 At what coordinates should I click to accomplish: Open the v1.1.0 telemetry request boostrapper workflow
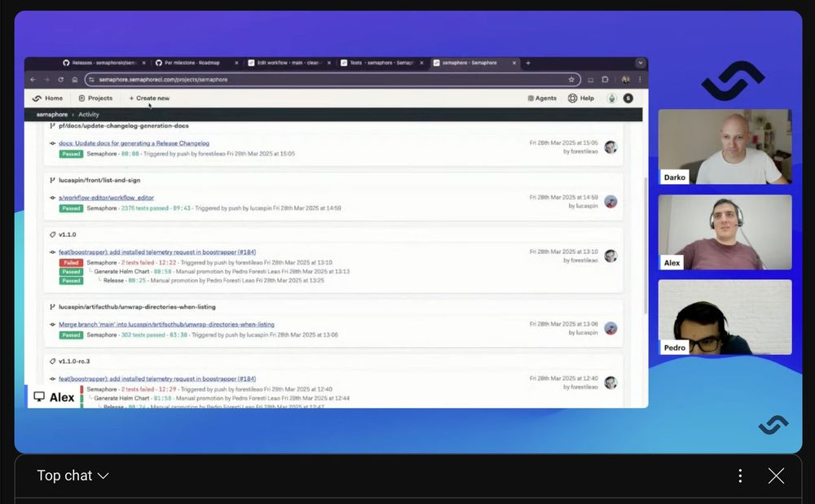pyautogui.click(x=157, y=252)
